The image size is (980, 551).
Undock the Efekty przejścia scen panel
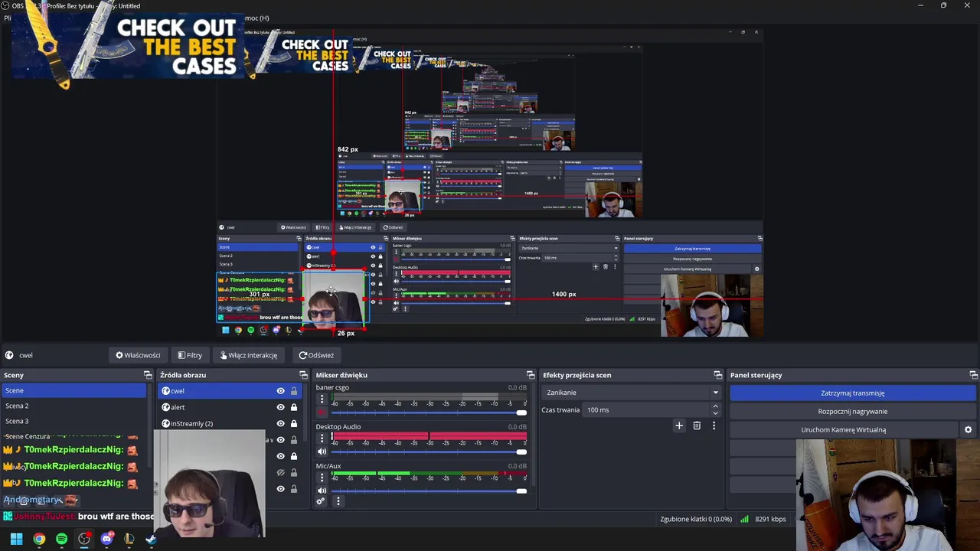coord(718,375)
